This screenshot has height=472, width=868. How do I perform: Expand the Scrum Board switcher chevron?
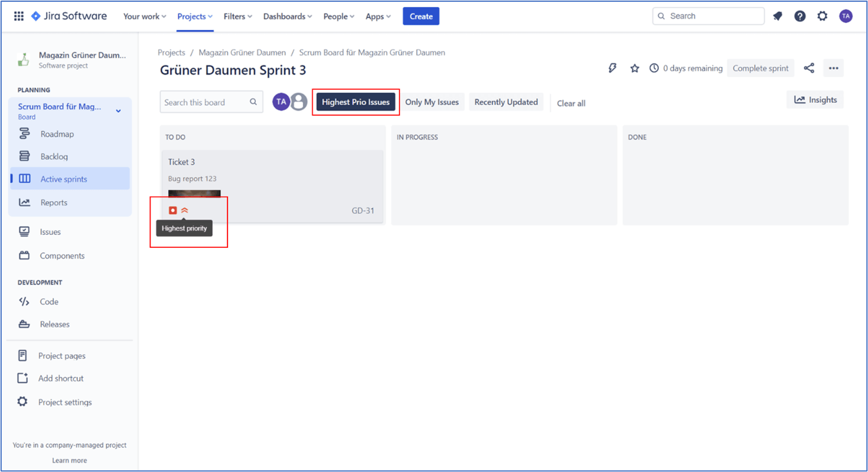coord(118,111)
